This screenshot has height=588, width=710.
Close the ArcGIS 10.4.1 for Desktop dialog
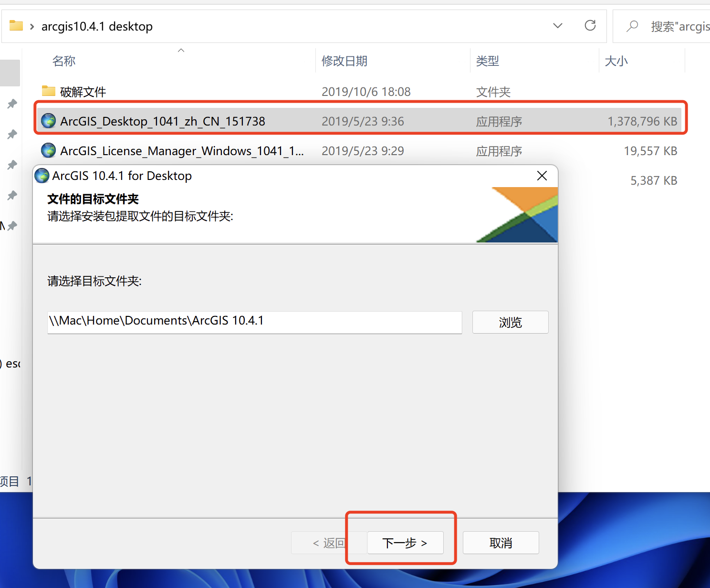tap(542, 176)
